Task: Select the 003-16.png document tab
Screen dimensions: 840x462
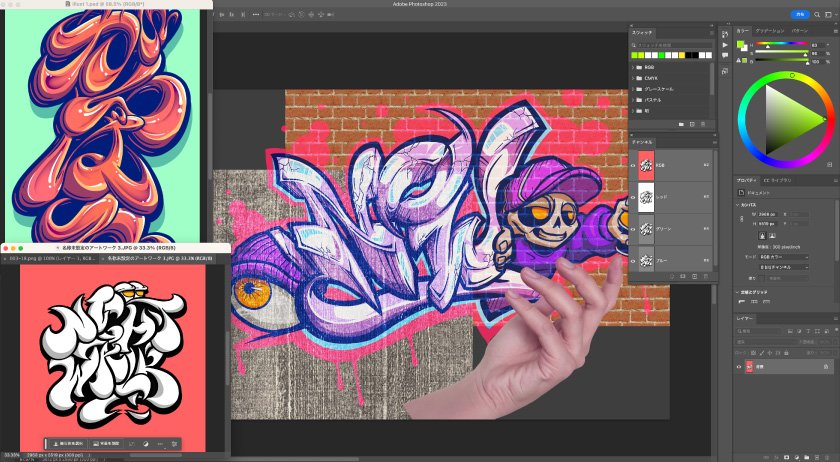Action: pos(51,258)
